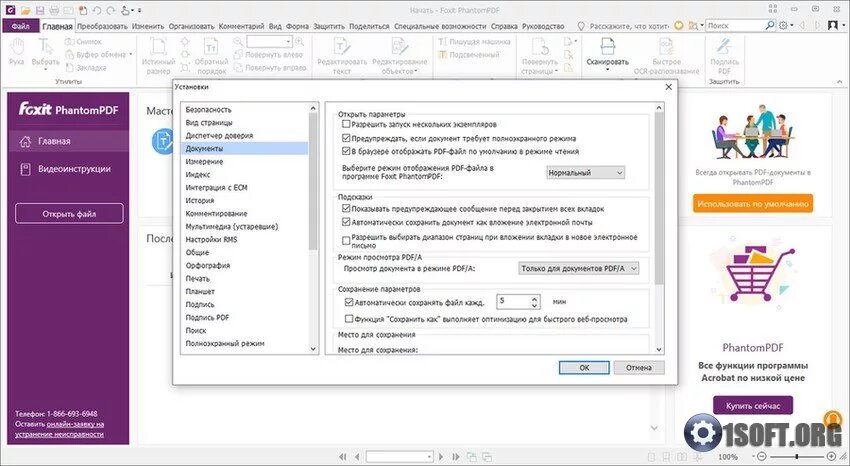Click the Redo arrow icon

pyautogui.click(x=111, y=10)
